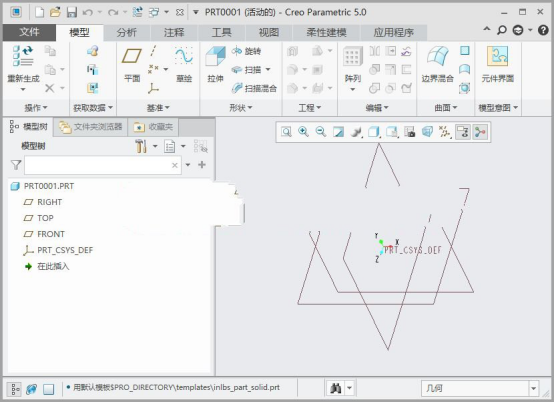554x402 pixels.
Task: Switch to the 注释 ribbon tab
Action: tap(174, 32)
